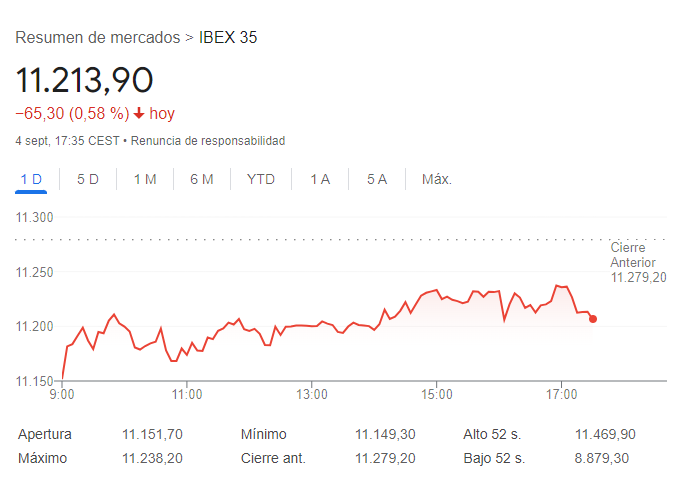
Task: Click the Renuncia de responsabilidad link
Action: click(208, 141)
